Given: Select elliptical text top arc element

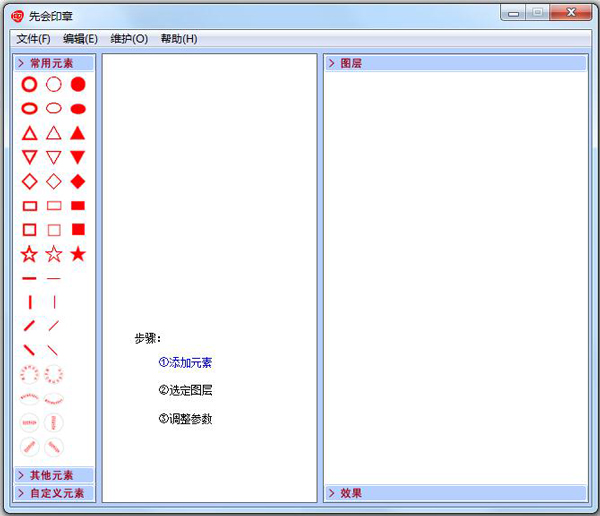Looking at the screenshot, I should coord(29,398).
